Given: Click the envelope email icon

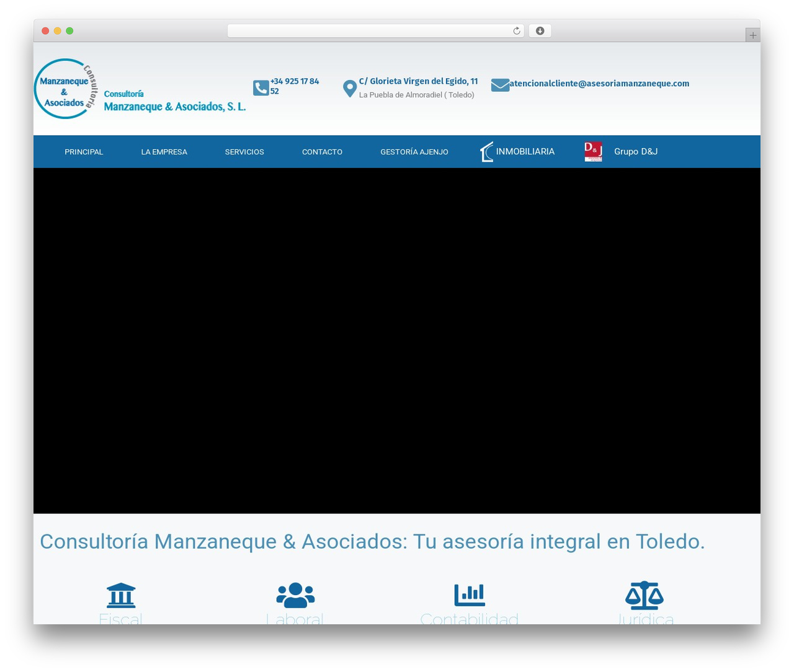Looking at the screenshot, I should [x=500, y=85].
